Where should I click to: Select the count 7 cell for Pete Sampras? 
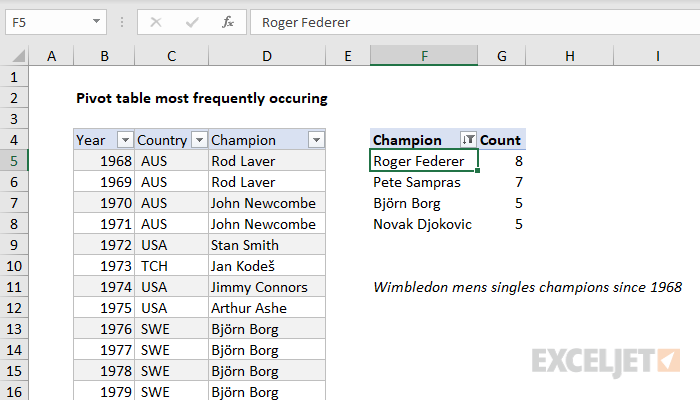coord(502,182)
